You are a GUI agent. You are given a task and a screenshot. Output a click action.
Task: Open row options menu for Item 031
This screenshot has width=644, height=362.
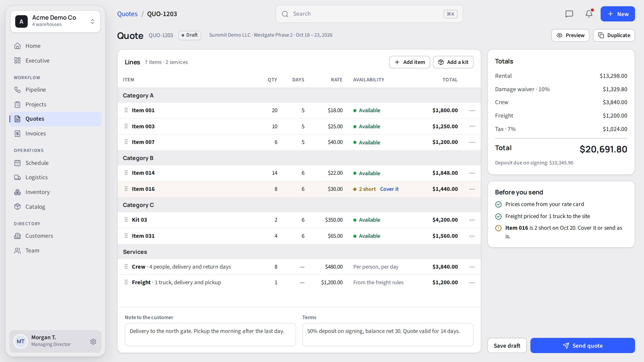pos(472,236)
